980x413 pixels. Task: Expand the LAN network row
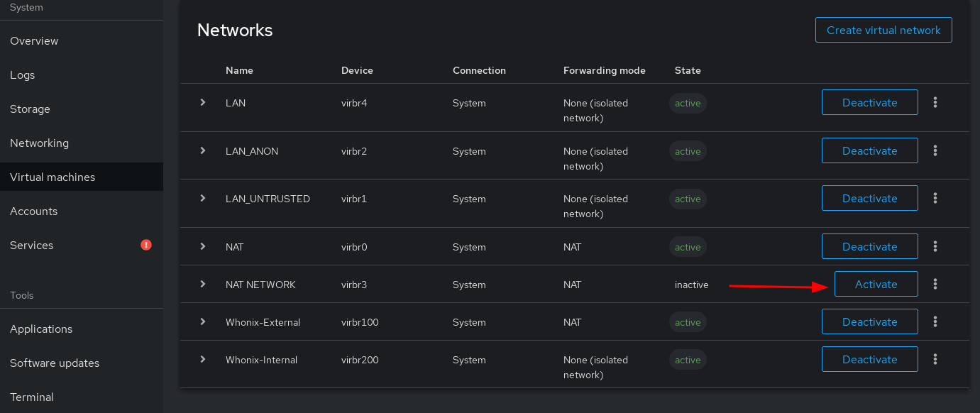click(x=203, y=102)
